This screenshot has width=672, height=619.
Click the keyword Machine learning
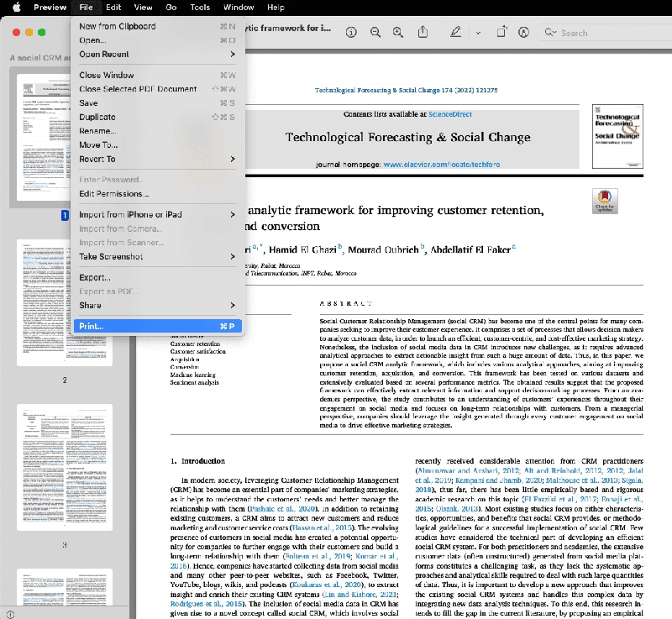click(192, 375)
